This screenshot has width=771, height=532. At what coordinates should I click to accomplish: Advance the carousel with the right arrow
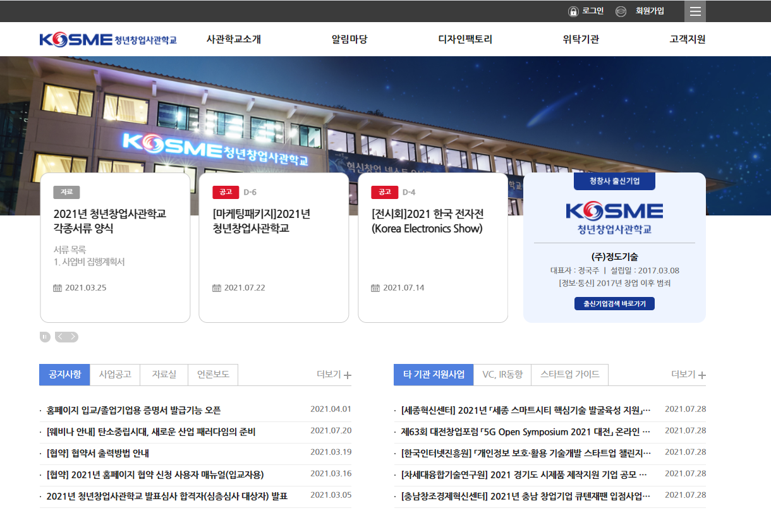(74, 337)
